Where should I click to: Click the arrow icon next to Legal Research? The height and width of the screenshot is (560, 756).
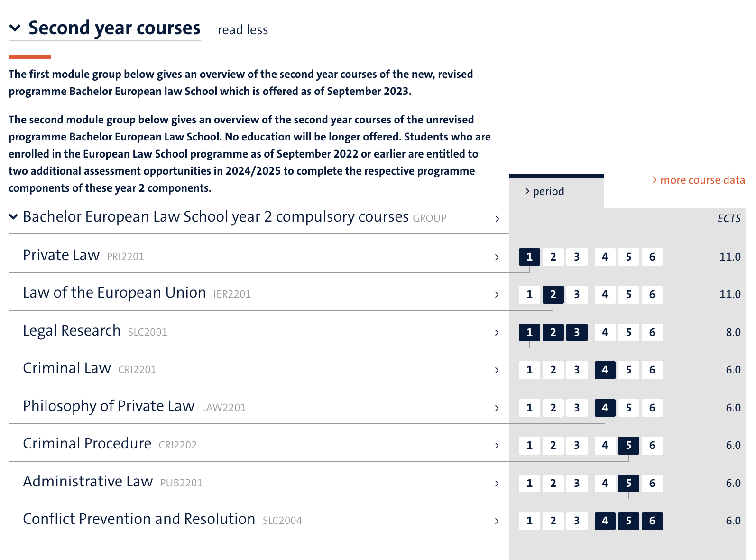tap(497, 332)
